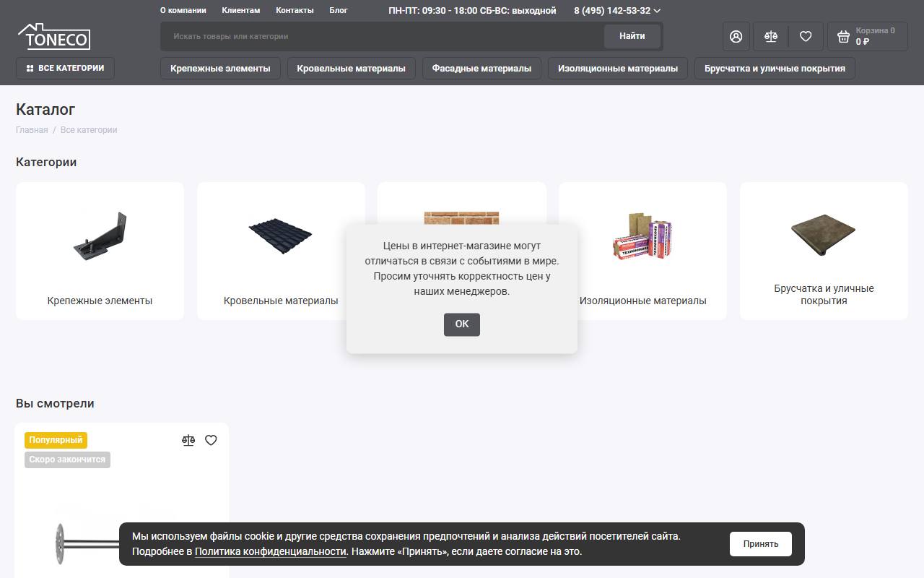The image size is (924, 578).
Task: Click the Брусчатка и уличные покрытия card label
Action: pyautogui.click(x=824, y=295)
